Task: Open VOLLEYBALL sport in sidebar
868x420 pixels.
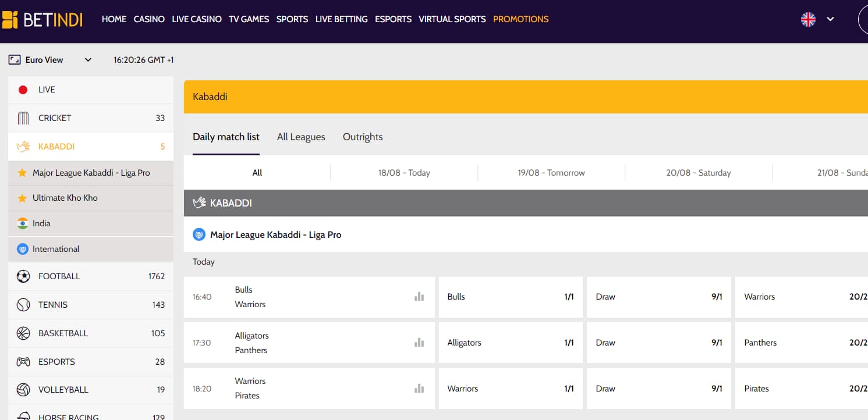Action: (91, 390)
